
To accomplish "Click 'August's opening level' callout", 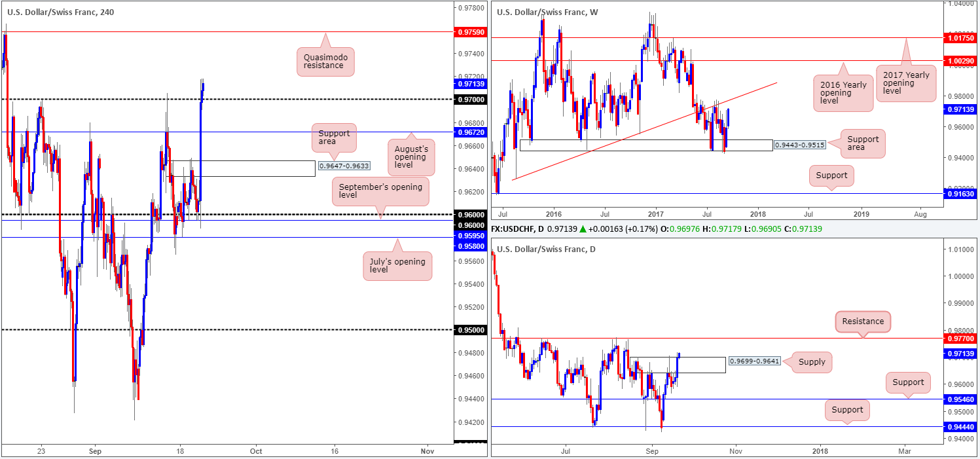I will click(410, 156).
